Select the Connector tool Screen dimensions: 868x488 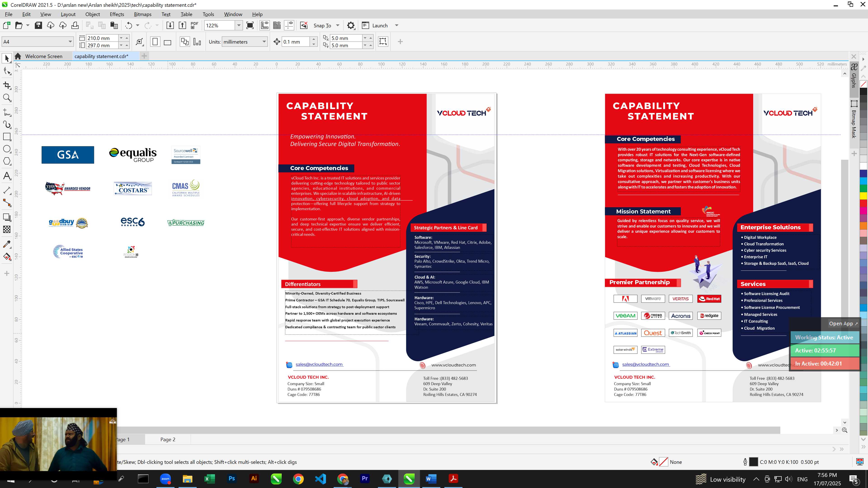coord(7,202)
